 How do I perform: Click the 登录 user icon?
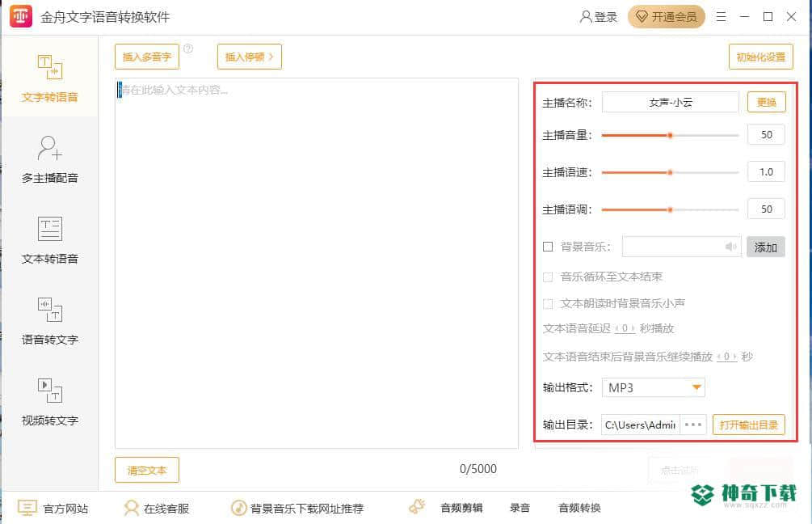point(585,17)
